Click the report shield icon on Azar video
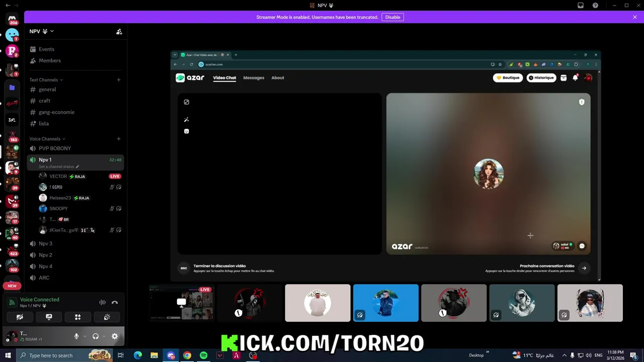 [x=582, y=102]
